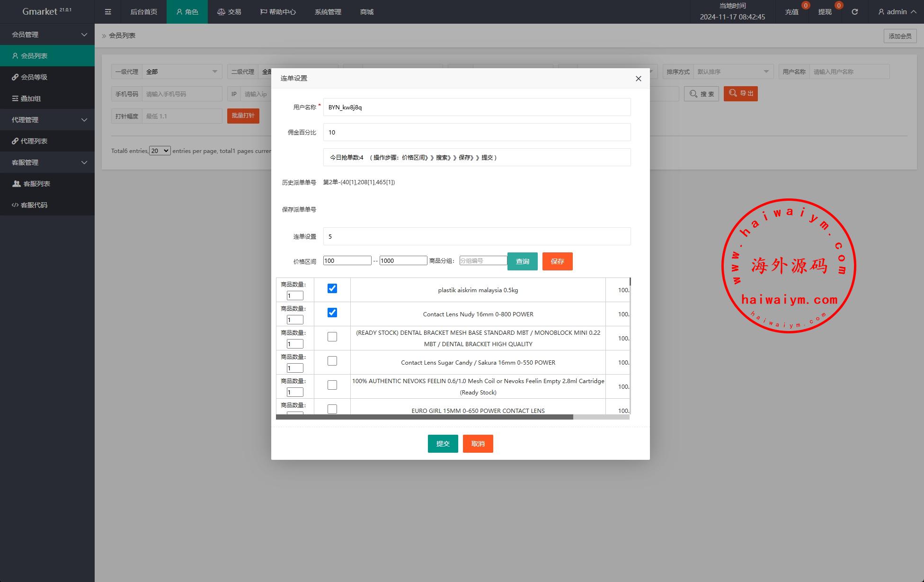Open 叠加组 sidebar item
The image size is (924, 582).
tap(31, 98)
